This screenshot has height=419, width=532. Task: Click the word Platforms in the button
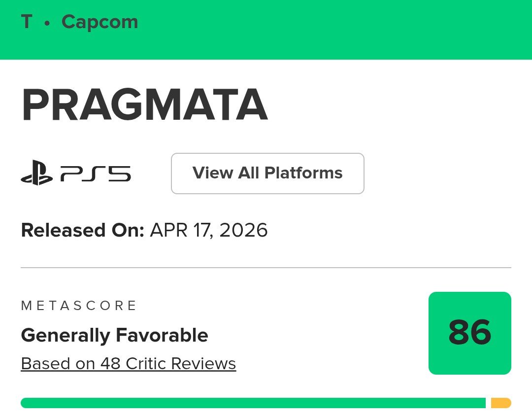pos(303,174)
